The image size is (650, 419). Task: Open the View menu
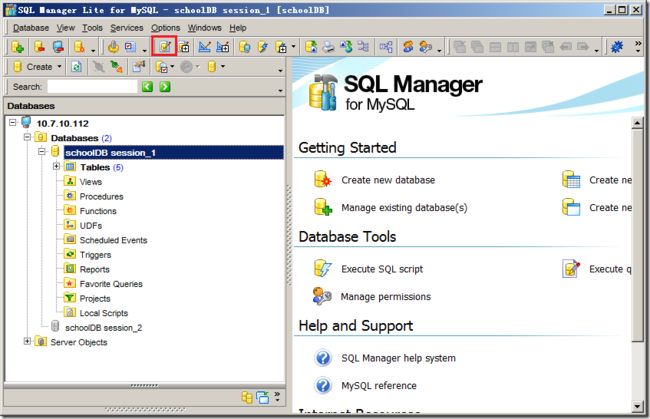tap(65, 28)
